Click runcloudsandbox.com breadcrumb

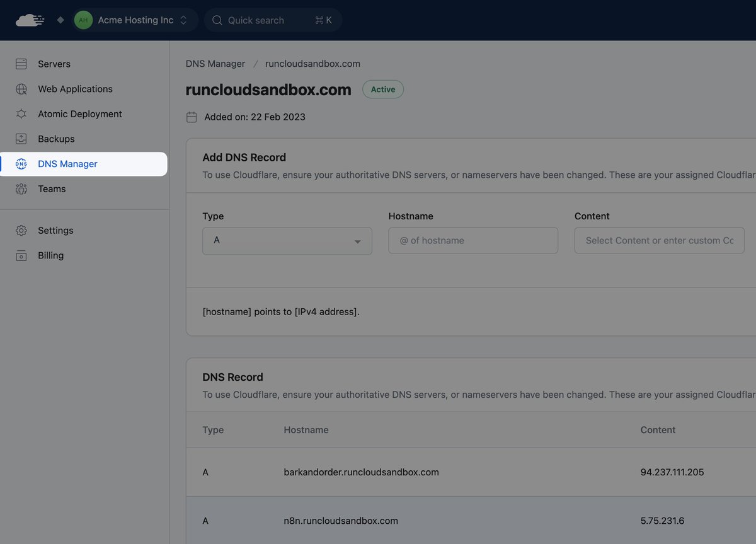pos(312,64)
